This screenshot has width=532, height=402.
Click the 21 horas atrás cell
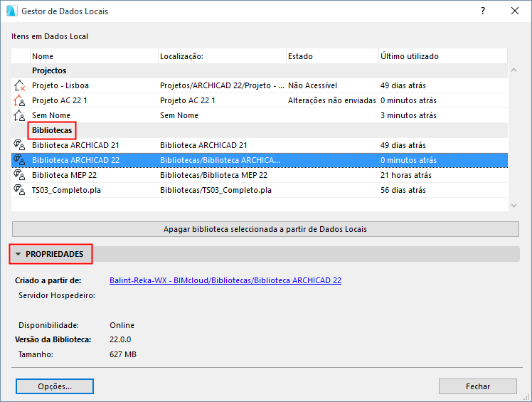click(x=406, y=175)
